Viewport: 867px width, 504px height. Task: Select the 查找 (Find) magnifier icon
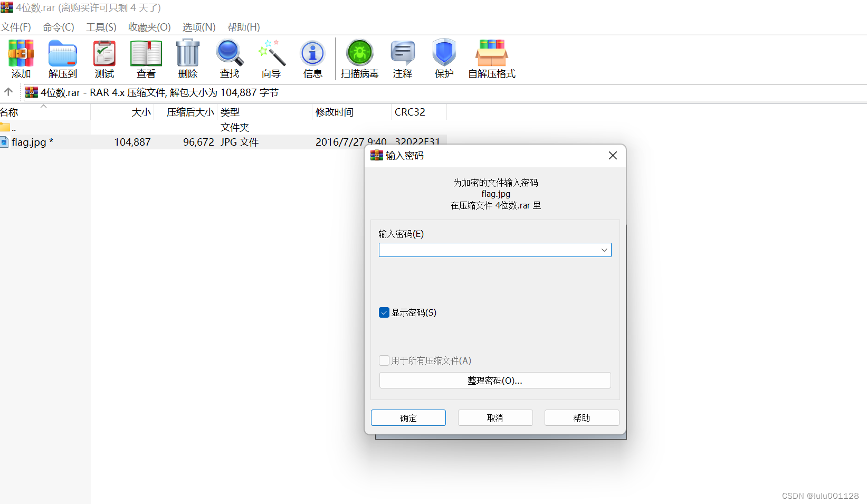pyautogui.click(x=229, y=58)
